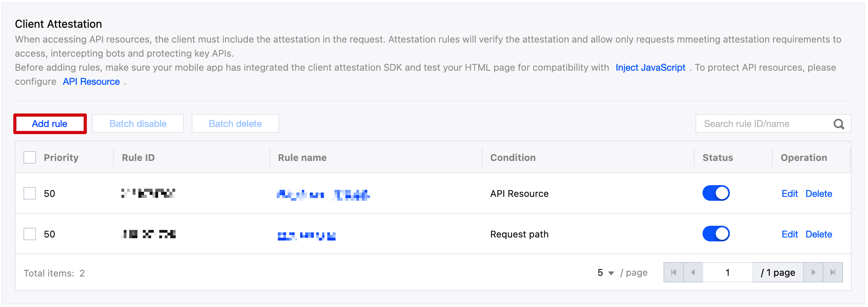Toggle the API Resource rule status
Screen dimensions: 868x307
click(716, 193)
